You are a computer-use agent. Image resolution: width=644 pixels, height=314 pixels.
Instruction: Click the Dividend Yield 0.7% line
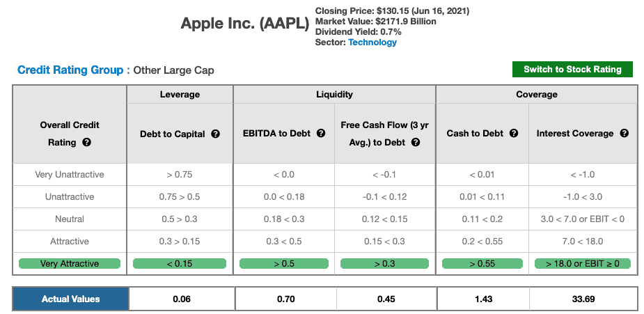click(358, 31)
